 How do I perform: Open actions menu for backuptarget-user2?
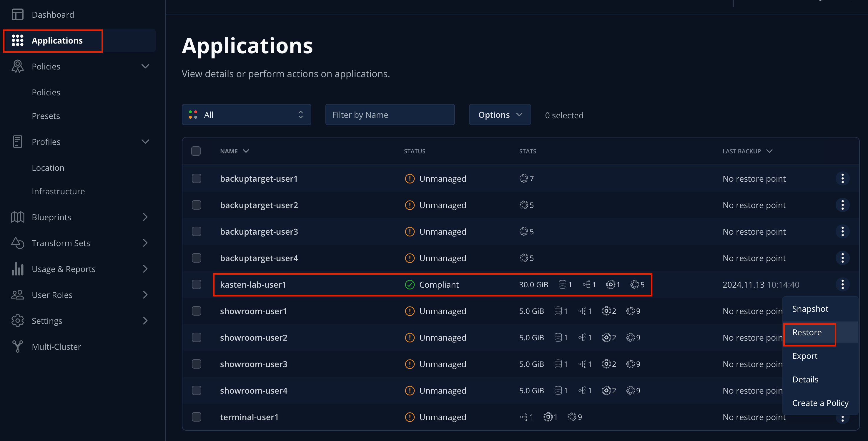click(x=842, y=205)
